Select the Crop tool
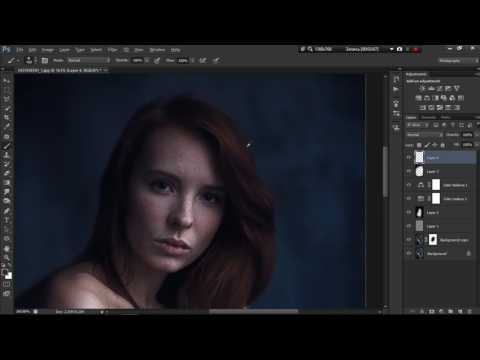The image size is (480, 360). pos(7,117)
